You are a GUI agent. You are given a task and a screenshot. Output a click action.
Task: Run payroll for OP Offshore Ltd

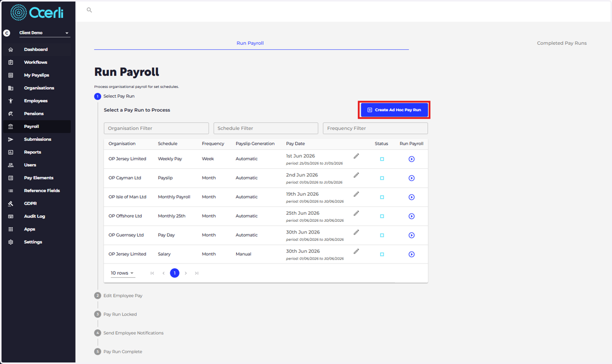click(412, 216)
